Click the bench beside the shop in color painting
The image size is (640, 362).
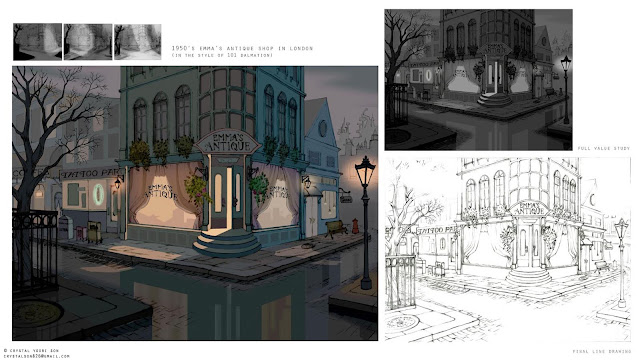336,229
